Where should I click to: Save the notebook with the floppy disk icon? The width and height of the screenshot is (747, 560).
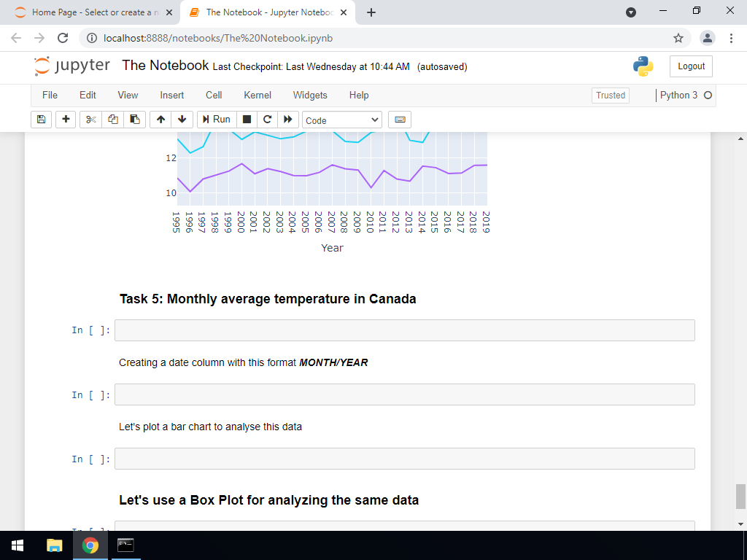[41, 120]
